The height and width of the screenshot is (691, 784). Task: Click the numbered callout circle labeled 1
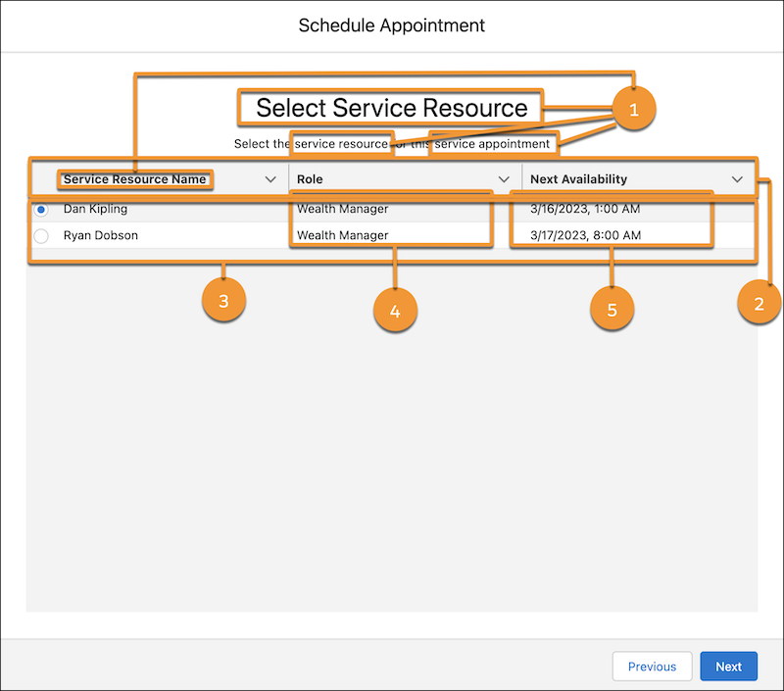point(635,109)
